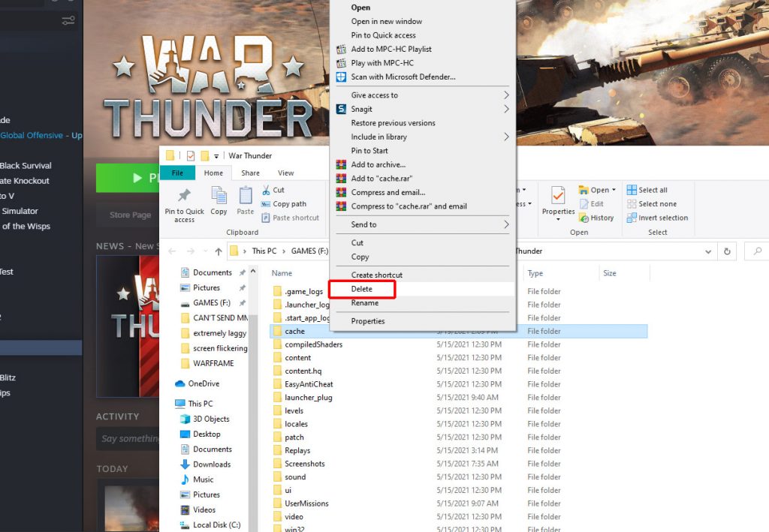Viewport: 769px width, 532px height.
Task: Open the War Thunder news thumbnail
Action: click(x=128, y=326)
